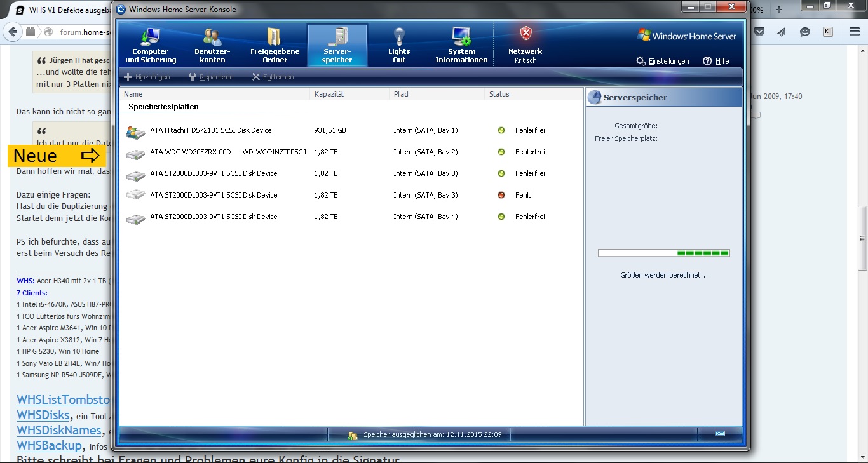Screen dimensions: 868x463
Task: Open the WHSDiskNames link in the forum page
Action: click(59, 431)
